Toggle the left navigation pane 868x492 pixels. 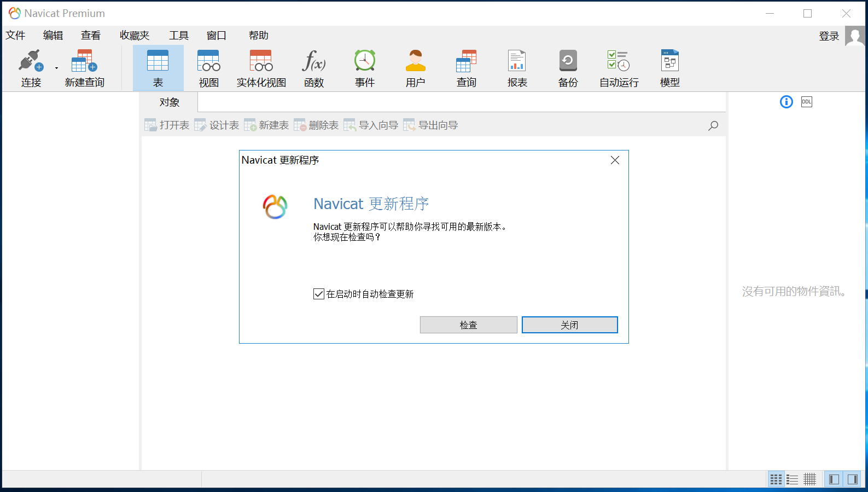point(834,479)
